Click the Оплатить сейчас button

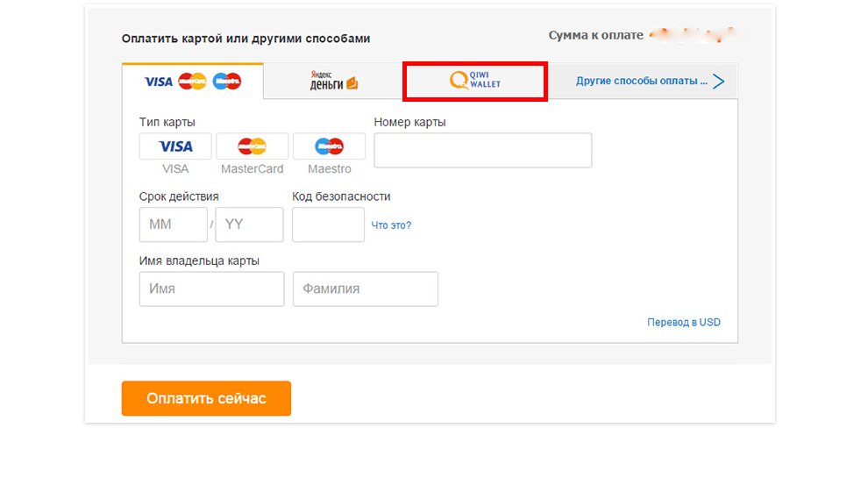click(x=207, y=398)
